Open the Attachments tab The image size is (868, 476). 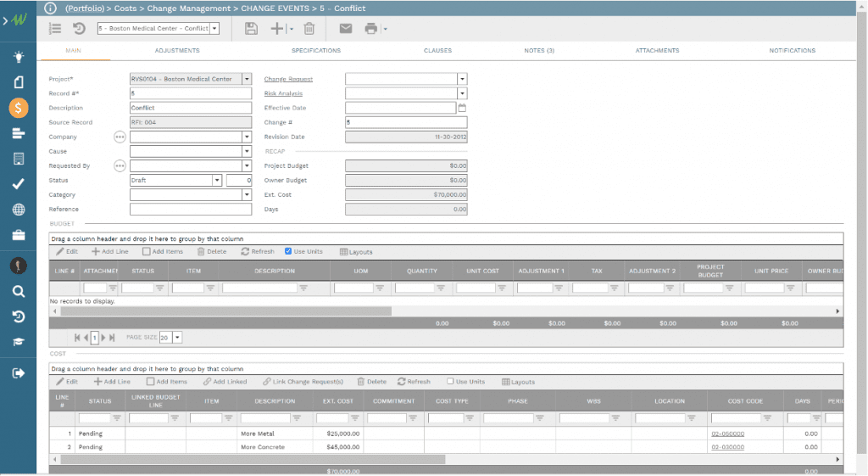tap(657, 51)
